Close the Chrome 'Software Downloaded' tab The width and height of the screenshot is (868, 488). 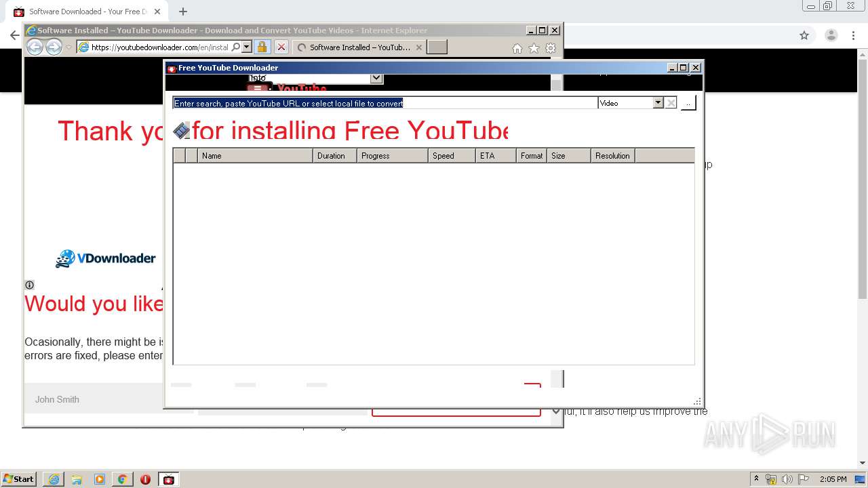[x=158, y=12]
